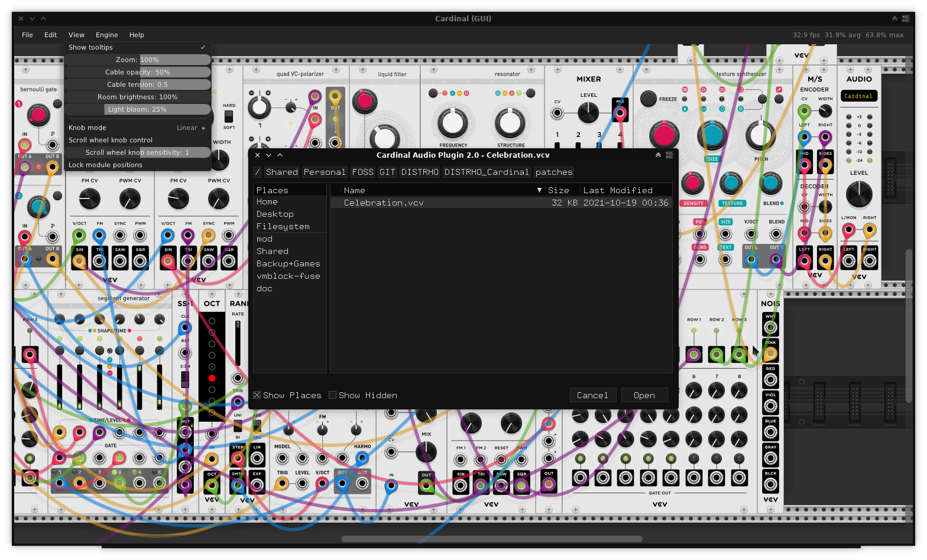
Task: Open vmblock-fuse in Places list
Action: coord(290,276)
